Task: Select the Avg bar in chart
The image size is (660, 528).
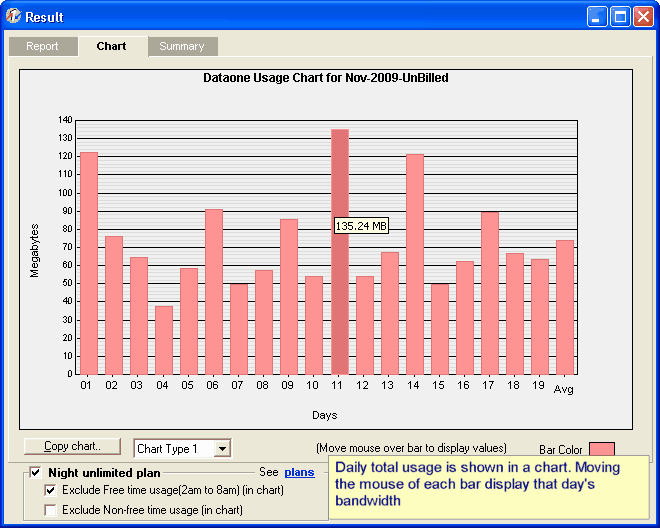Action: tap(565, 308)
